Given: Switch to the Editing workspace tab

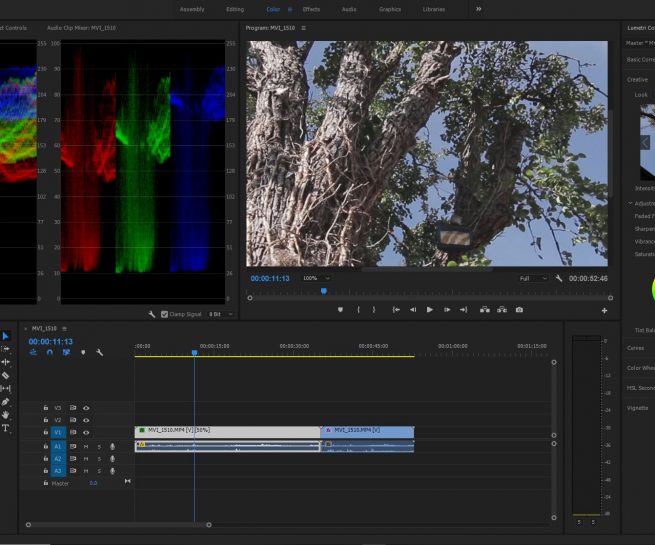Looking at the screenshot, I should [235, 9].
